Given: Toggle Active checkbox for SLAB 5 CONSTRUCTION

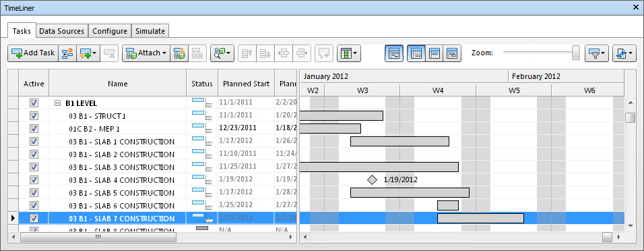Looking at the screenshot, I should tap(34, 192).
